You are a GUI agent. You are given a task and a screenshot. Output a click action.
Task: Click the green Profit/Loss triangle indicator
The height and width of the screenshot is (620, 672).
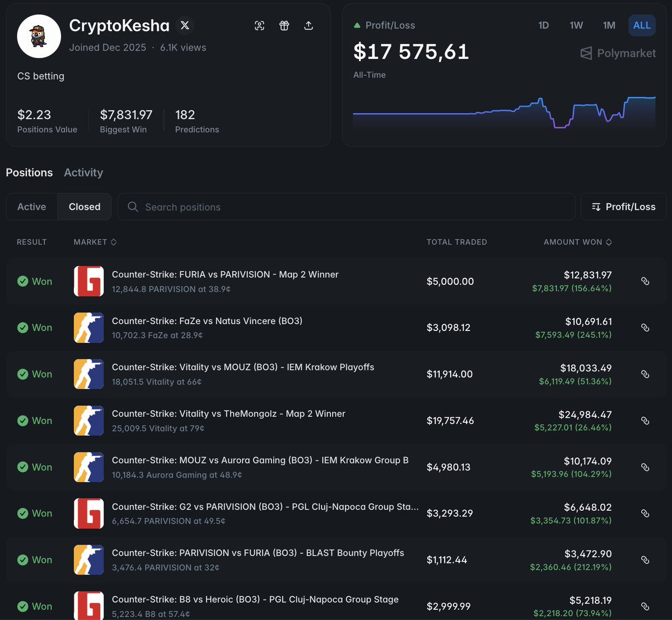pyautogui.click(x=357, y=25)
